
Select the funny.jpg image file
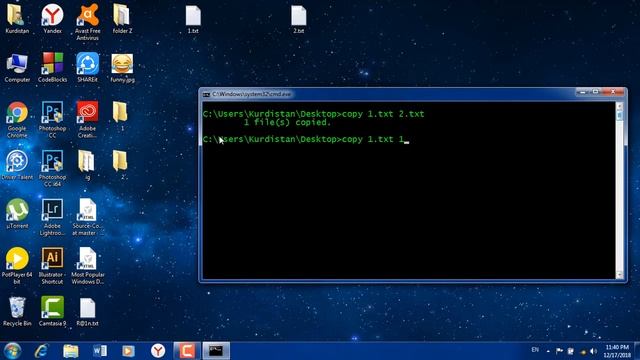coord(122,68)
